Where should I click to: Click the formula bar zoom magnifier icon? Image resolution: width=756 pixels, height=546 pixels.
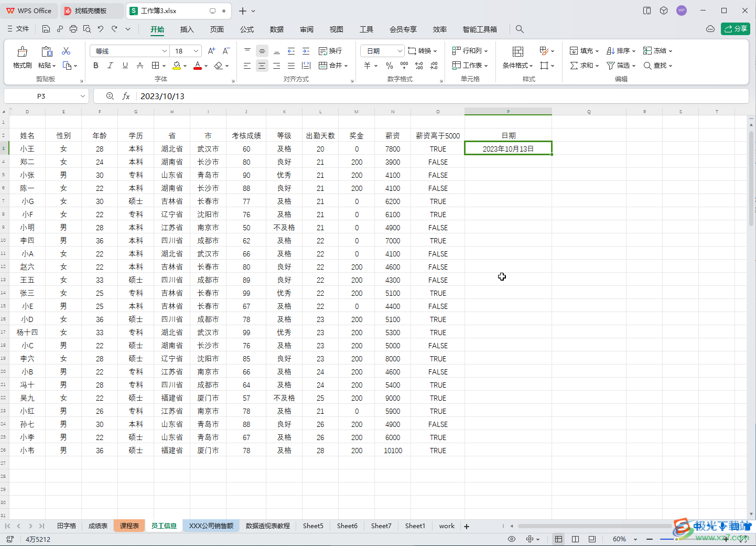point(110,96)
